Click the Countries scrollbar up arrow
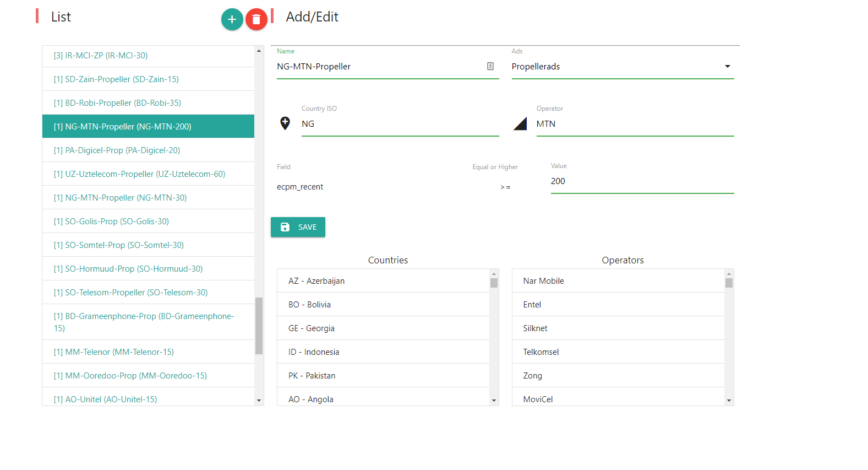 pyautogui.click(x=494, y=274)
